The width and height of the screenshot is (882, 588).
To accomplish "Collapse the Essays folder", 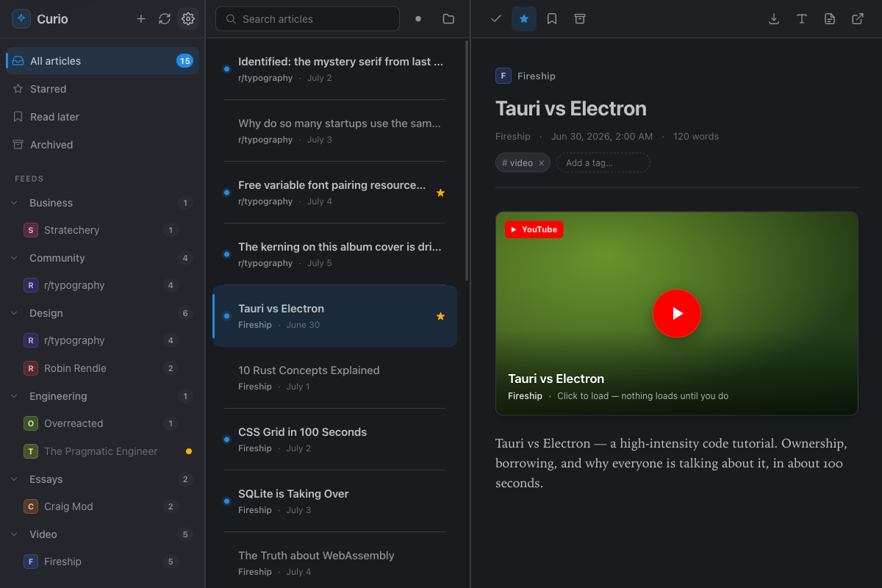I will click(x=14, y=479).
